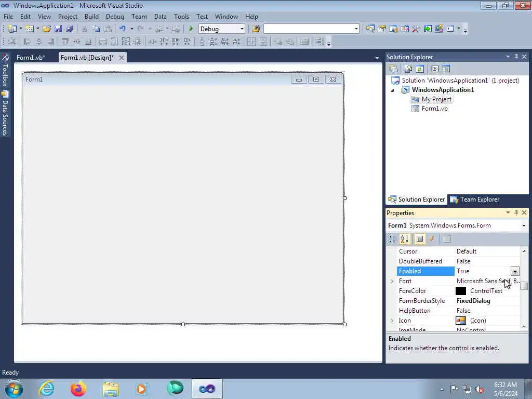Screen dimensions: 532x399
Task: Click View Code icon in Solution Explorer
Action: (435, 69)
